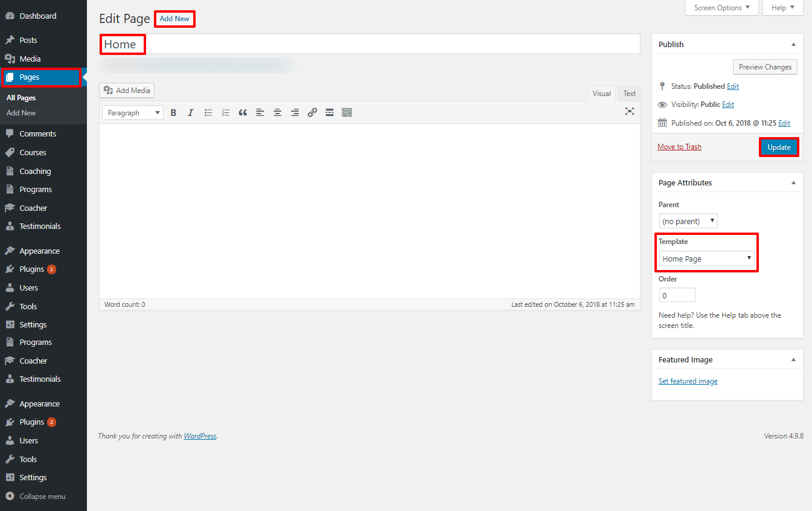Open the Paragraph format dropdown

[x=133, y=113]
